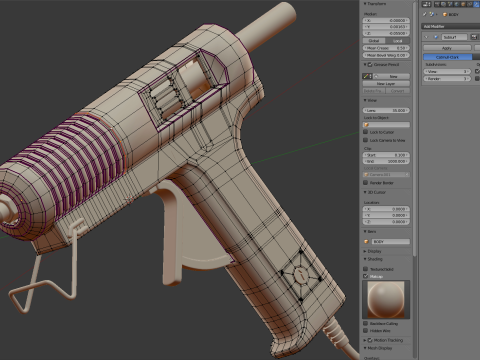
Task: Enable Hidden Wire checkbox
Action: click(365, 331)
